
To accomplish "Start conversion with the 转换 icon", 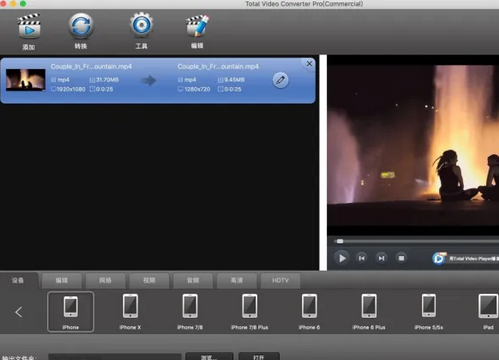I will [x=81, y=26].
